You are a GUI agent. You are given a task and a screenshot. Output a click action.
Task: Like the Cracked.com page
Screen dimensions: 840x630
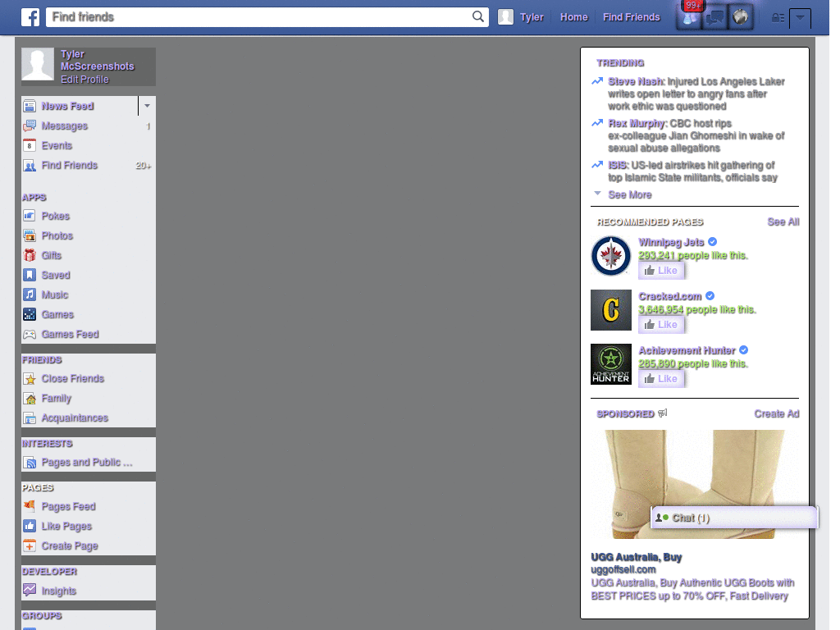661,325
